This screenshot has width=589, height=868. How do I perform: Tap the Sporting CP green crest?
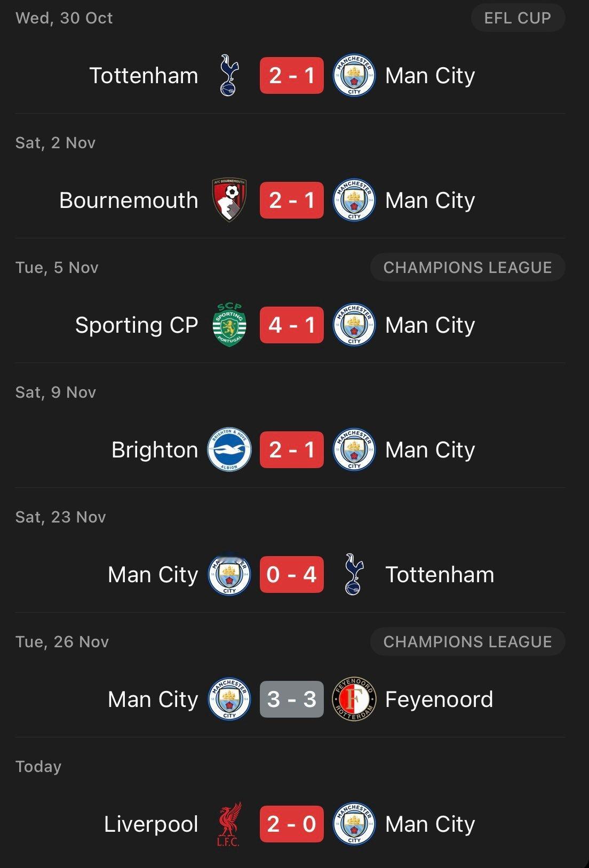[x=229, y=325]
